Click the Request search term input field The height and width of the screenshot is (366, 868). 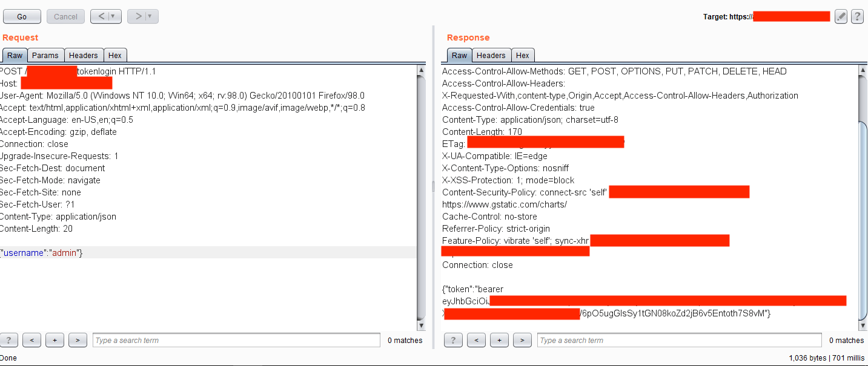[236, 340]
